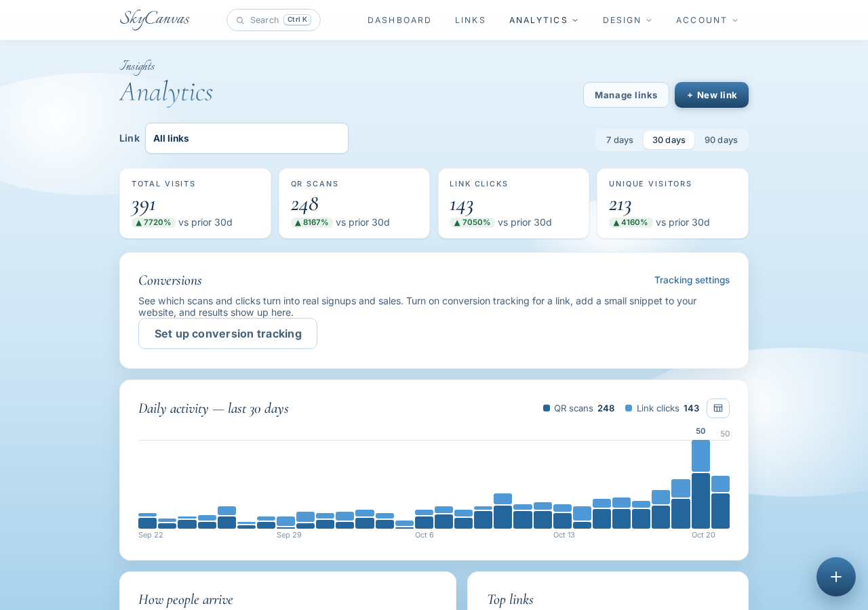Create a New link
This screenshot has height=610, width=868.
(x=711, y=95)
